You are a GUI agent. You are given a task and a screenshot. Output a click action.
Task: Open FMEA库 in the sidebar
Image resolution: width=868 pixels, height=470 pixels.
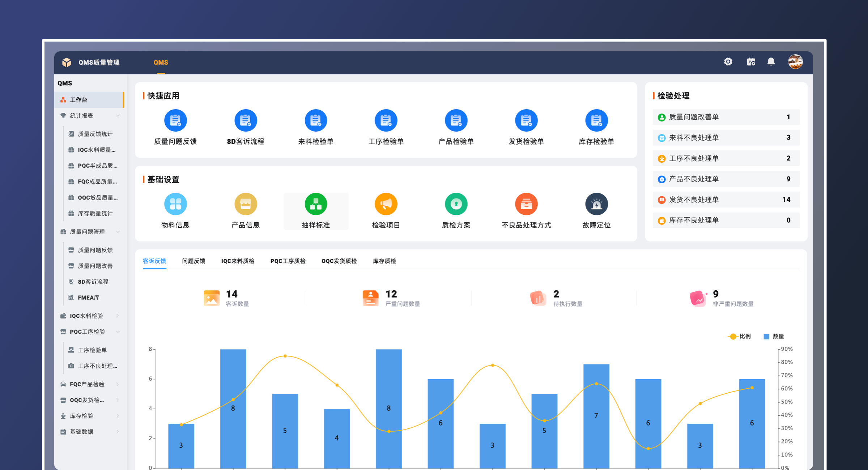(89, 298)
